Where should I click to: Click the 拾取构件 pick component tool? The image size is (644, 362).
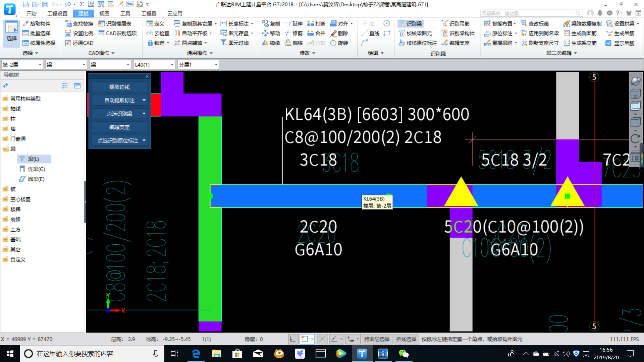[x=37, y=23]
